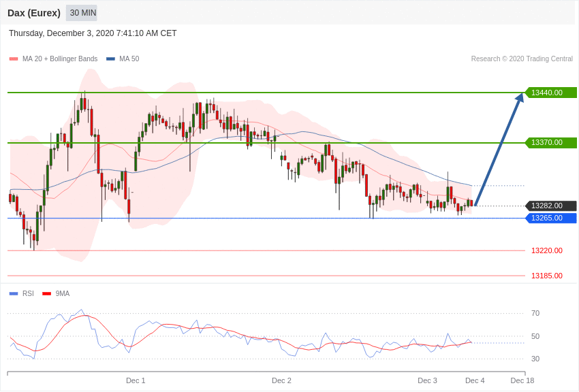Image resolution: width=579 pixels, height=392 pixels.
Task: Click the 13265.00 blue pivot label
Action: [x=551, y=218]
